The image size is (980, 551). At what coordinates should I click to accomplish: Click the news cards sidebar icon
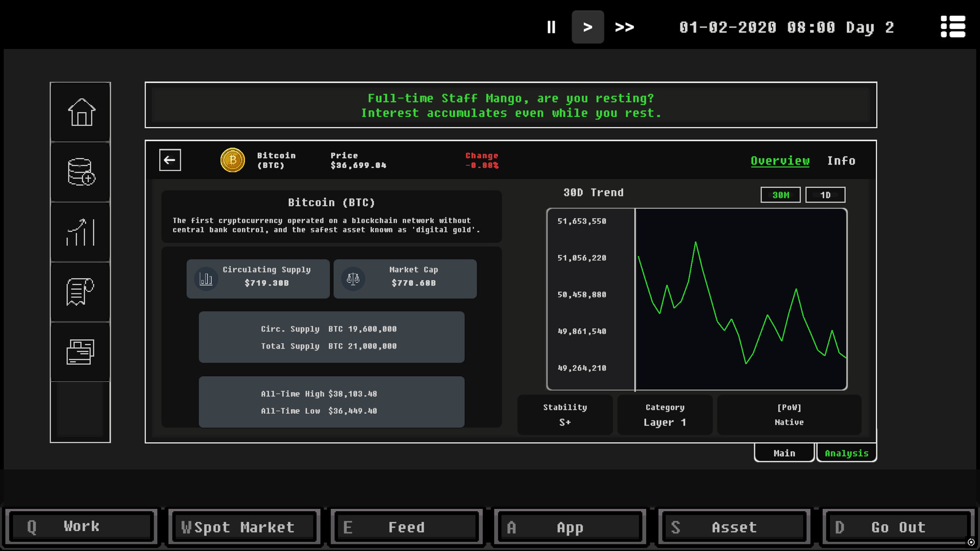(x=81, y=352)
